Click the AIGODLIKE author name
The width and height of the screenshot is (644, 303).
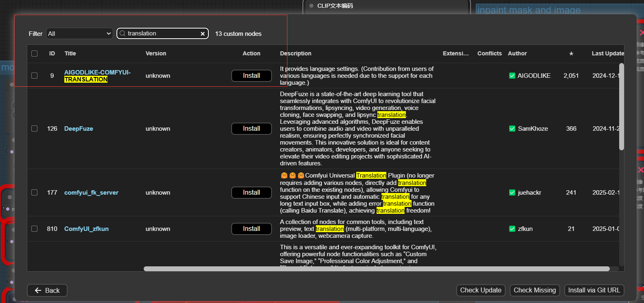click(x=534, y=76)
